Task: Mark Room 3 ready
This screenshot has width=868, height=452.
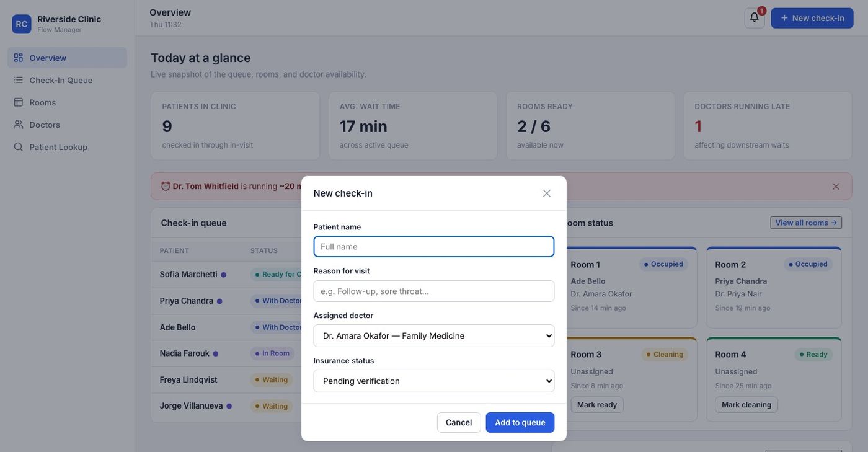Action: 597,405
